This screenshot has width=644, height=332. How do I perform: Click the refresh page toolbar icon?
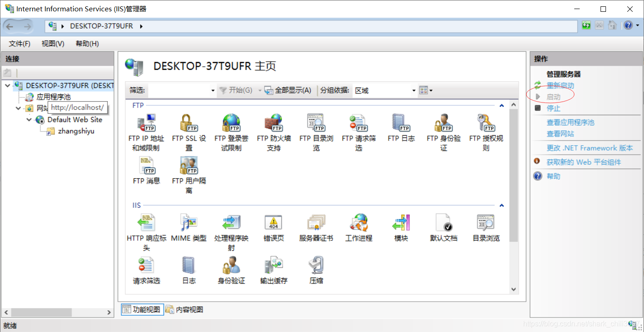(586, 25)
